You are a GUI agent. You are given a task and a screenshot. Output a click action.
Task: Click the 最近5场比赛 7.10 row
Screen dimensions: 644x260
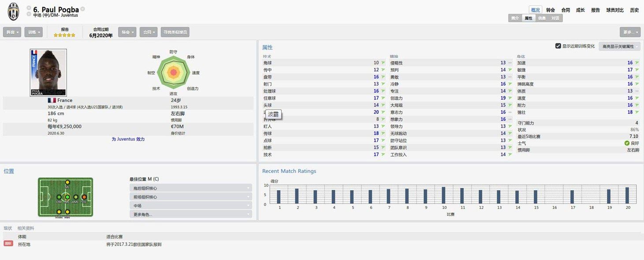(x=578, y=136)
